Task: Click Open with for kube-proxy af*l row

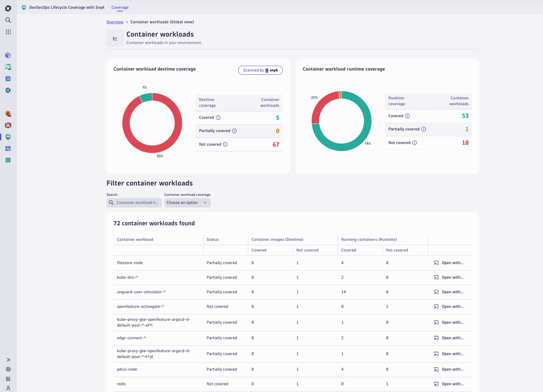Action: tap(449, 322)
